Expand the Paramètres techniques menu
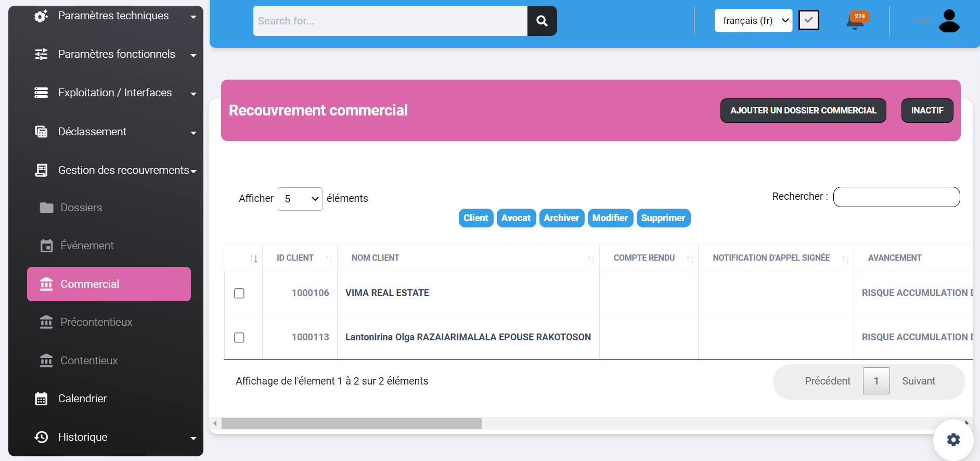 [x=113, y=16]
